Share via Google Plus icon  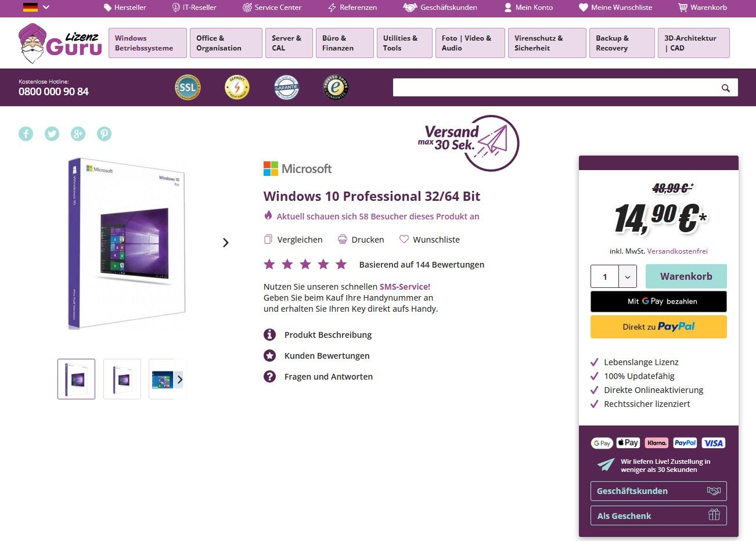click(x=78, y=134)
